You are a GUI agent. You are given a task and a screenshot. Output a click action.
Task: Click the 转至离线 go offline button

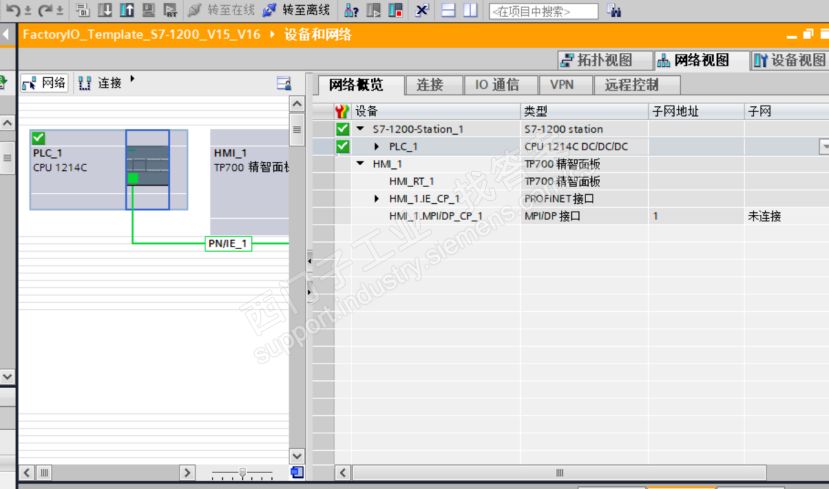(297, 10)
